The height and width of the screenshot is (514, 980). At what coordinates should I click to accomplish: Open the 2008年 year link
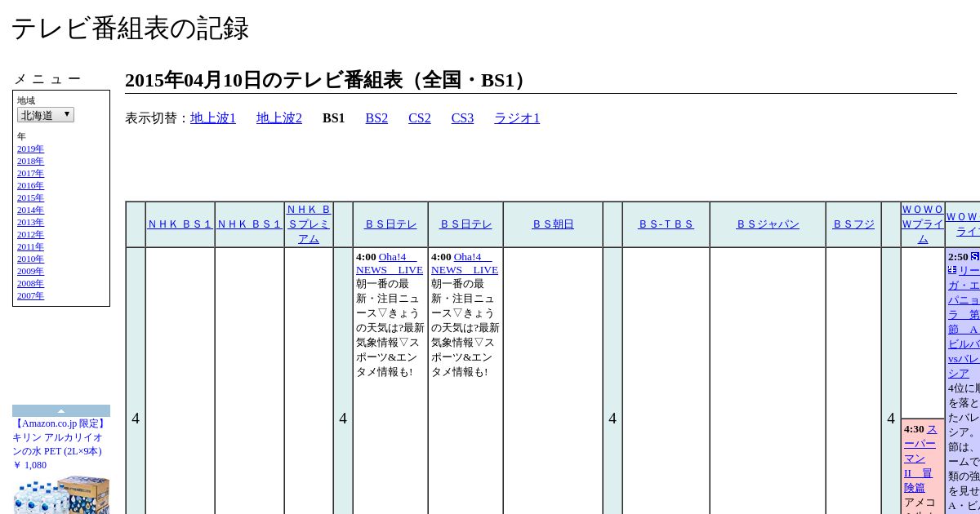pyautogui.click(x=30, y=284)
